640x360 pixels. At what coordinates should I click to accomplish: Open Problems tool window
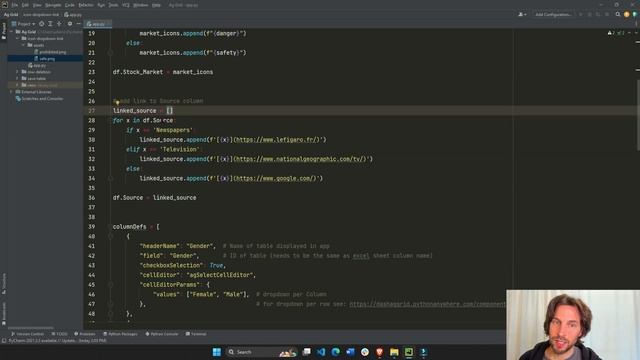[84, 334]
